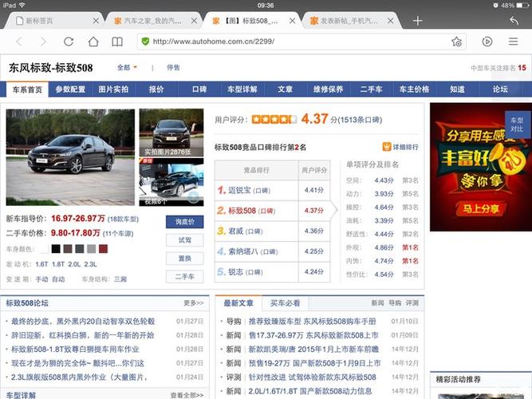Image resolution: width=532 pixels, height=399 pixels.
Task: Open the browser hamburger menu
Action: (514, 41)
